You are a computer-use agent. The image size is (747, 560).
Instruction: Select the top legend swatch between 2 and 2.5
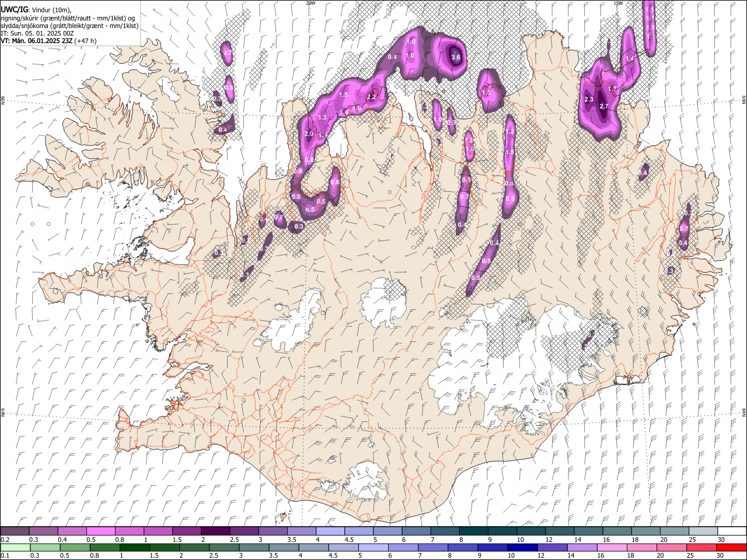click(215, 531)
